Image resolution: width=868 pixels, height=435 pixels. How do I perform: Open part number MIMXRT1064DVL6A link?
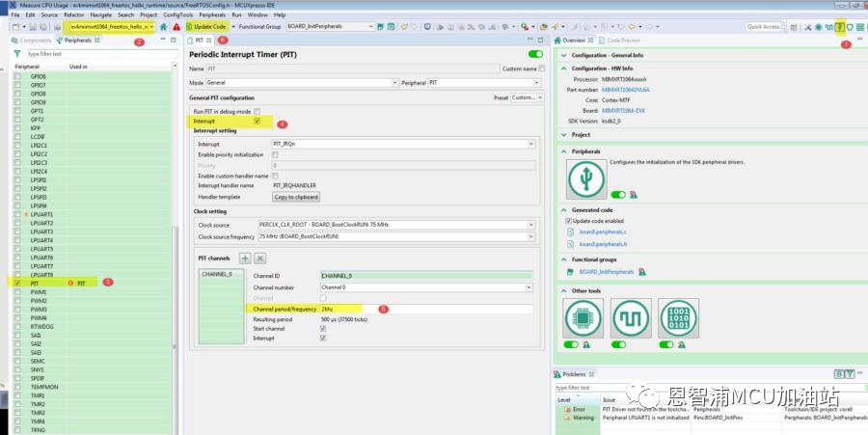(626, 90)
